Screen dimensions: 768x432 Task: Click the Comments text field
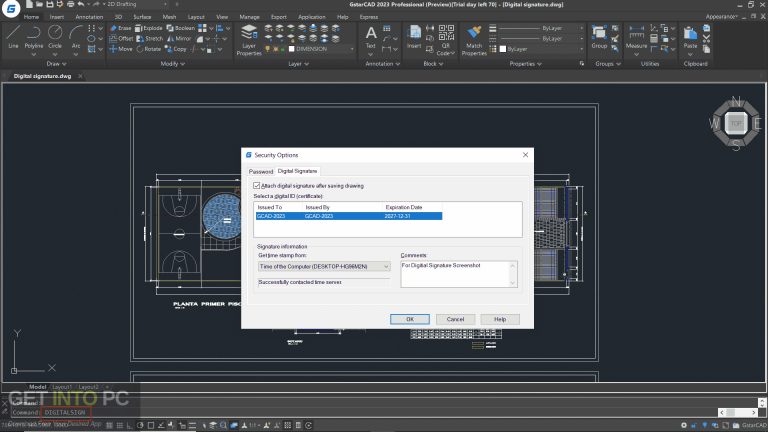point(458,274)
